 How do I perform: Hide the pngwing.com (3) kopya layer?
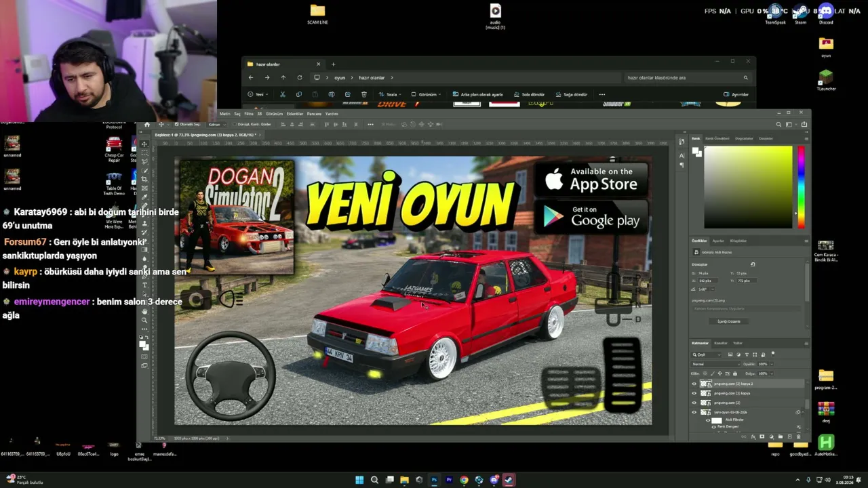pos(694,393)
